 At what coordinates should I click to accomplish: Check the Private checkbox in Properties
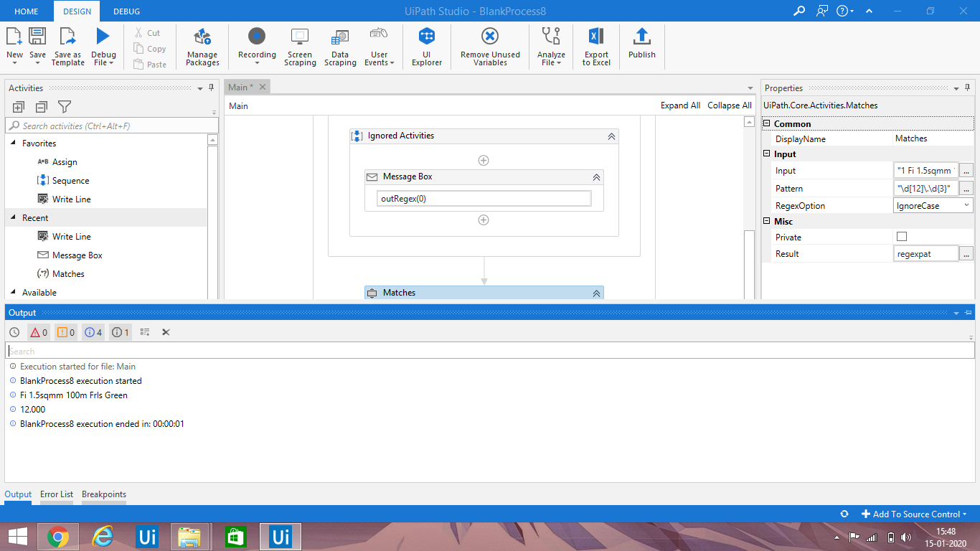tap(902, 237)
